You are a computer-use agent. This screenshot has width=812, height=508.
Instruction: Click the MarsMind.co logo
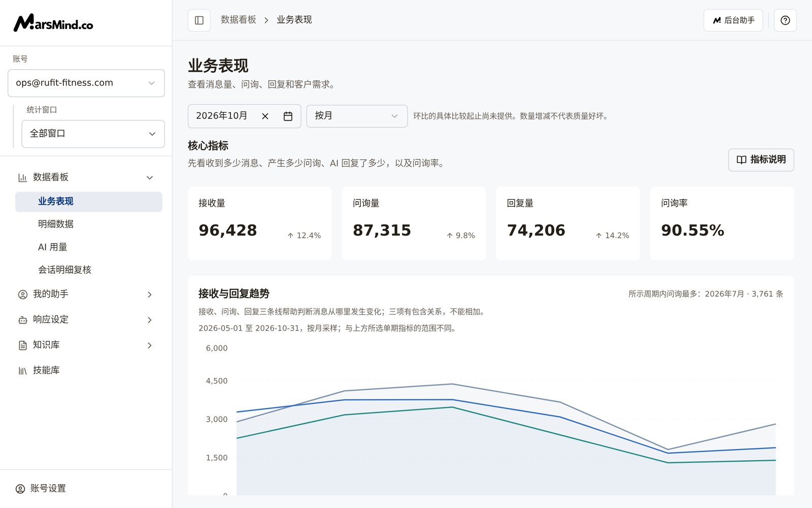[53, 23]
